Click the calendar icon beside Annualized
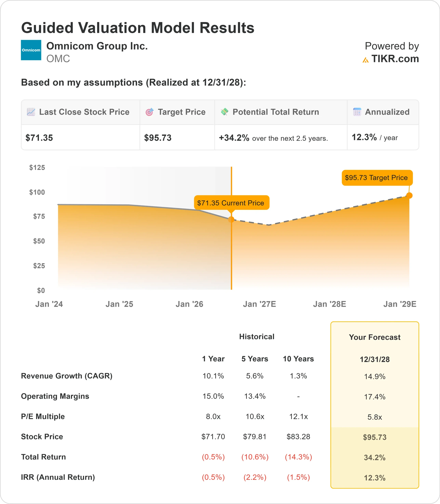This screenshot has width=440, height=504. [x=357, y=112]
